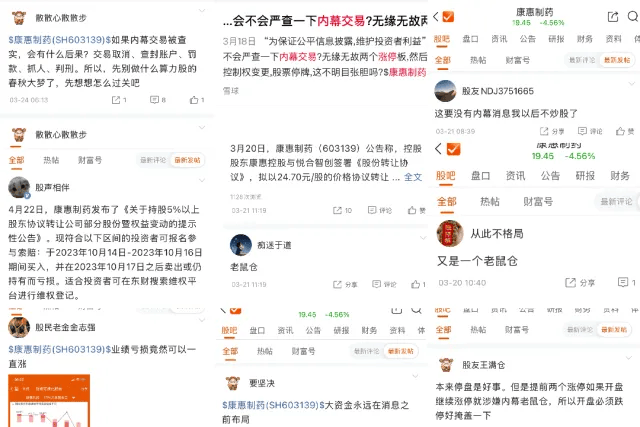Image resolution: width=640 pixels, height=427 pixels.
Task: Open 从此不格局 user avatar
Action: [450, 234]
